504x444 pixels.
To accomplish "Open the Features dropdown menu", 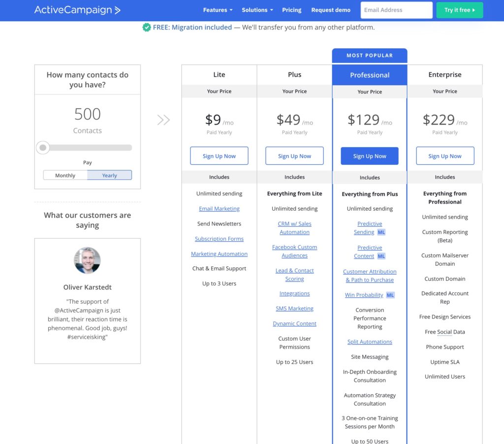I will 218,10.
